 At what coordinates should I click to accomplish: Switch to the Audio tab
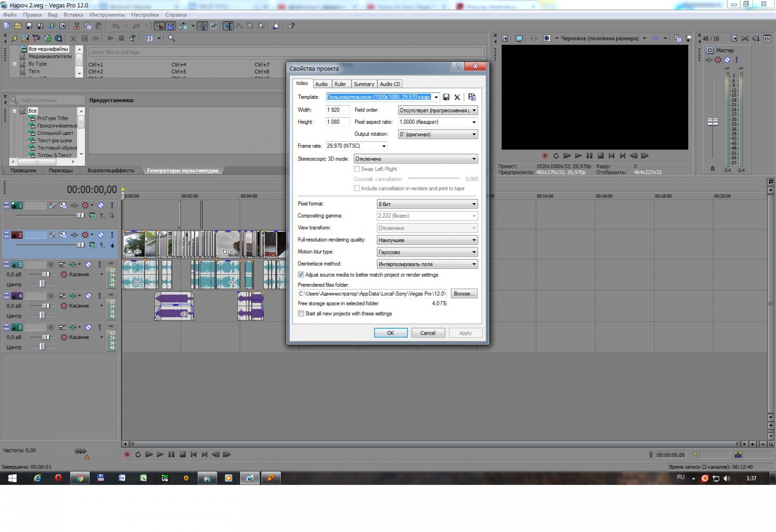[x=321, y=84]
